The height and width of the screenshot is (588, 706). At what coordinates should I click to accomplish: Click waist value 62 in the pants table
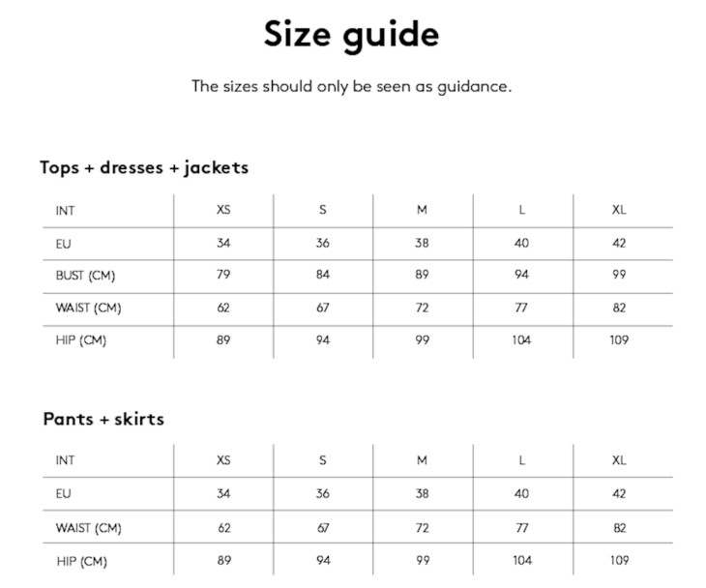(224, 528)
